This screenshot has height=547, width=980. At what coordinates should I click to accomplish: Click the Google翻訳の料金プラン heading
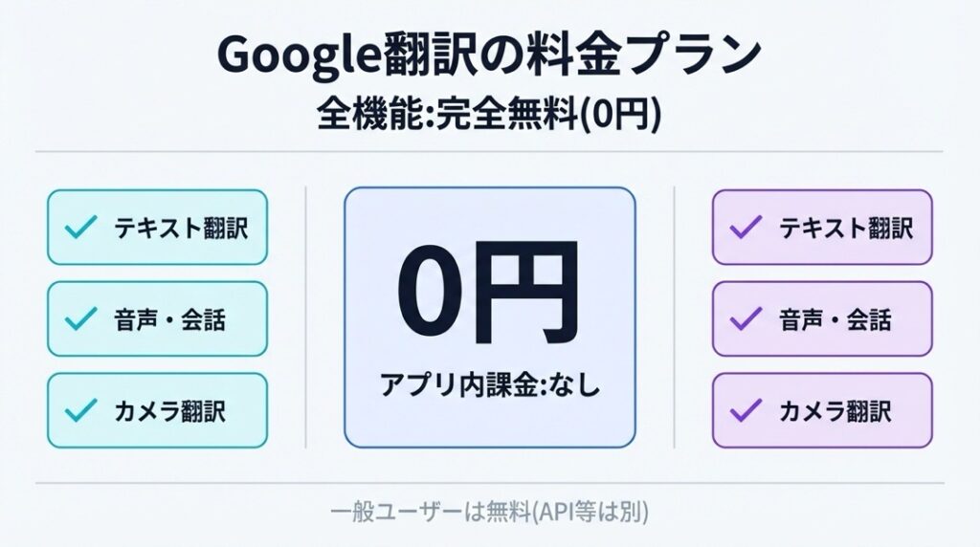pos(489,55)
